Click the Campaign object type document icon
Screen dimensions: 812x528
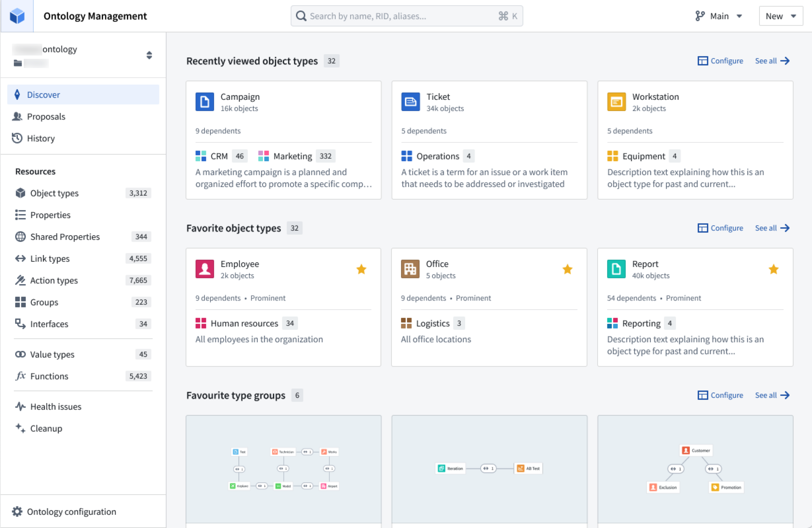[x=205, y=102]
